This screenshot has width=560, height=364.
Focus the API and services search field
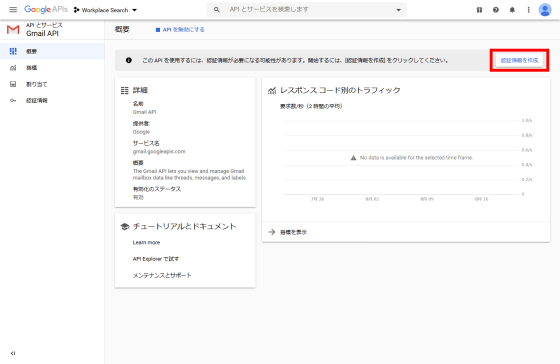306,10
